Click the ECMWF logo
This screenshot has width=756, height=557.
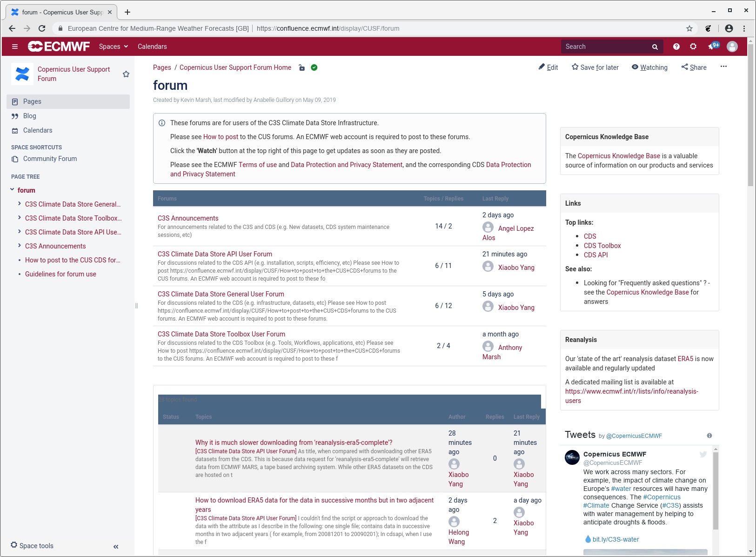click(x=59, y=47)
